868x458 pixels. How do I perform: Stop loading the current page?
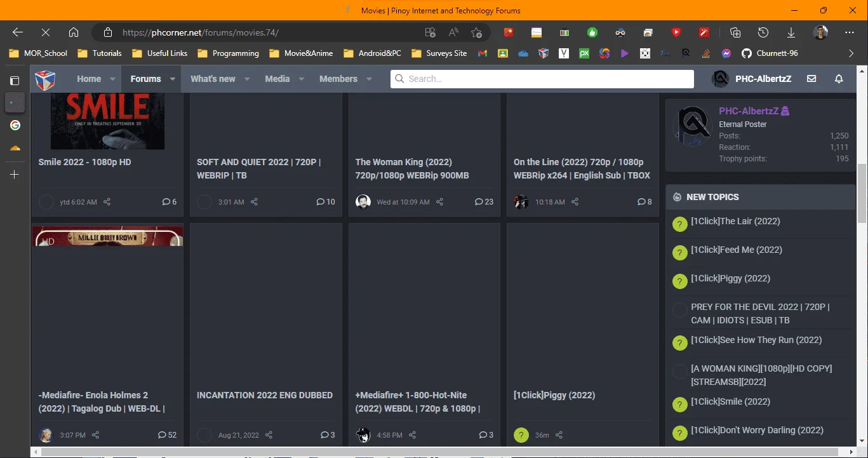click(46, 32)
